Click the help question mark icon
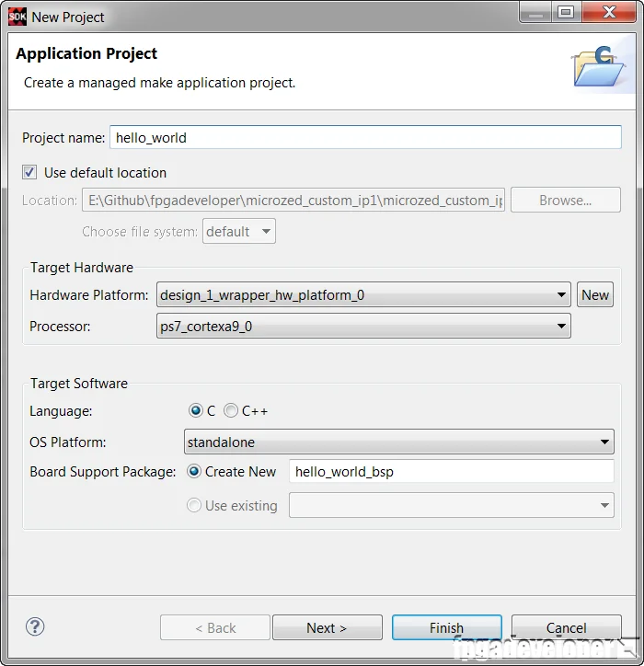This screenshot has height=666, width=644. pyautogui.click(x=35, y=626)
